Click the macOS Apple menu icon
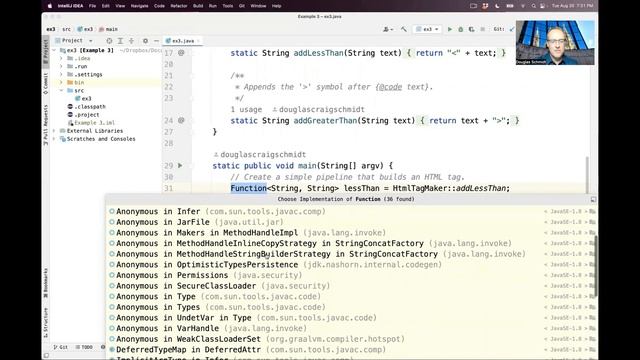The image size is (640, 360). tap(50, 6)
